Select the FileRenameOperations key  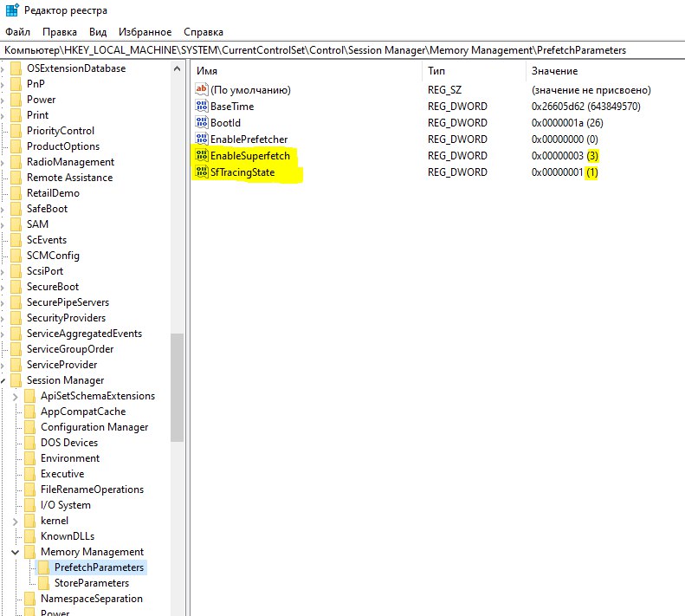coord(92,490)
